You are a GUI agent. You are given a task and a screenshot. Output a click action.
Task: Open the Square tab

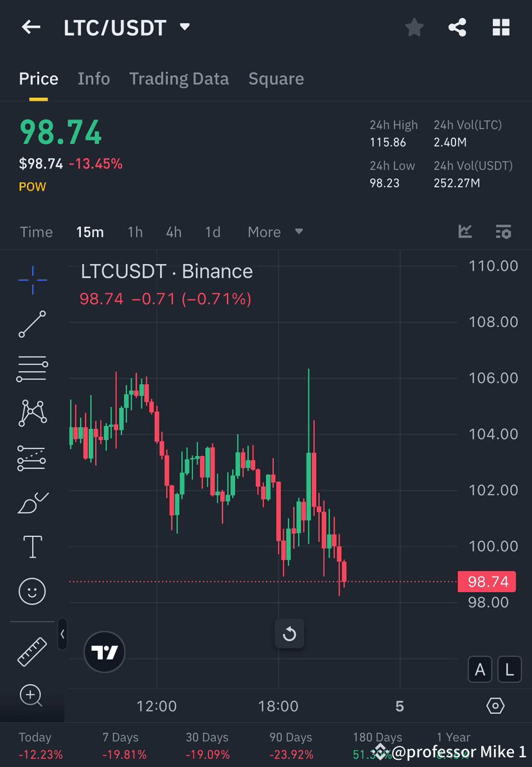pos(276,78)
